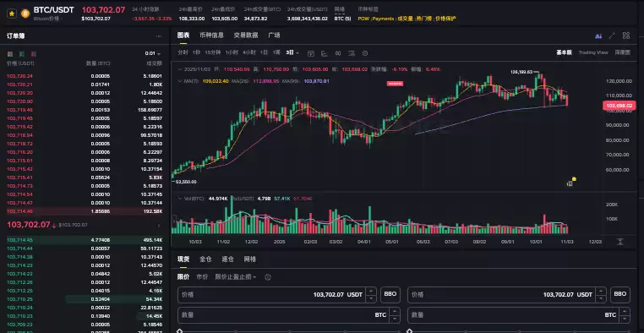
Task: Open the 限价止盈止损 order type dropdown
Action: 235,277
